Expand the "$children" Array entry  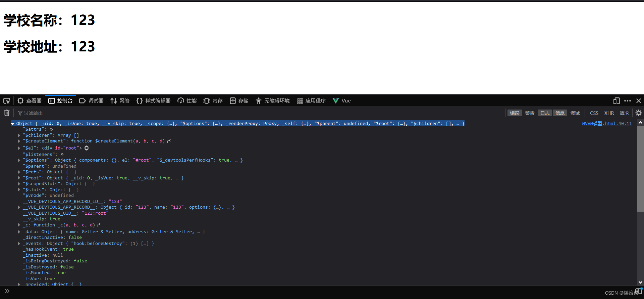pyautogui.click(x=19, y=135)
